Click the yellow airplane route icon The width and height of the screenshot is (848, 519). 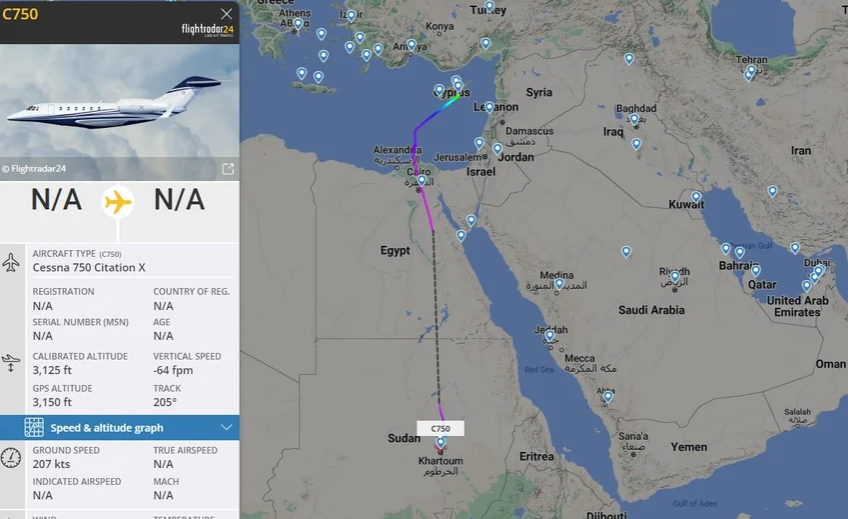118,202
